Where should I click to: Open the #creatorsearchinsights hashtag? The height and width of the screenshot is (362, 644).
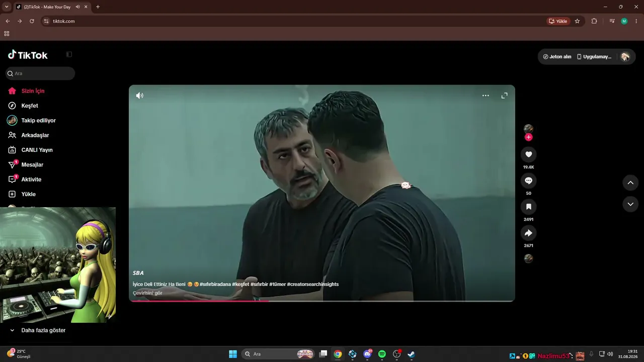tap(313, 284)
